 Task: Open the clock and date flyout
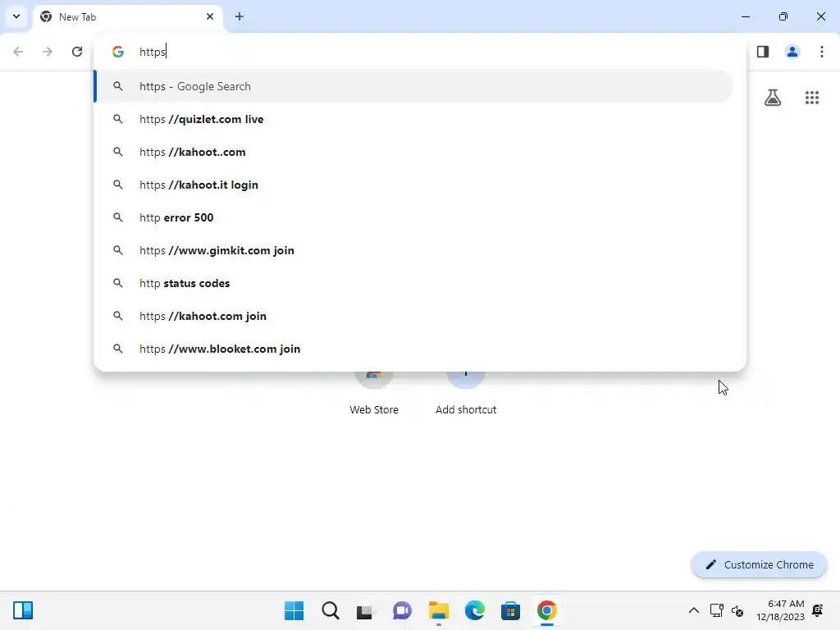[x=781, y=610]
